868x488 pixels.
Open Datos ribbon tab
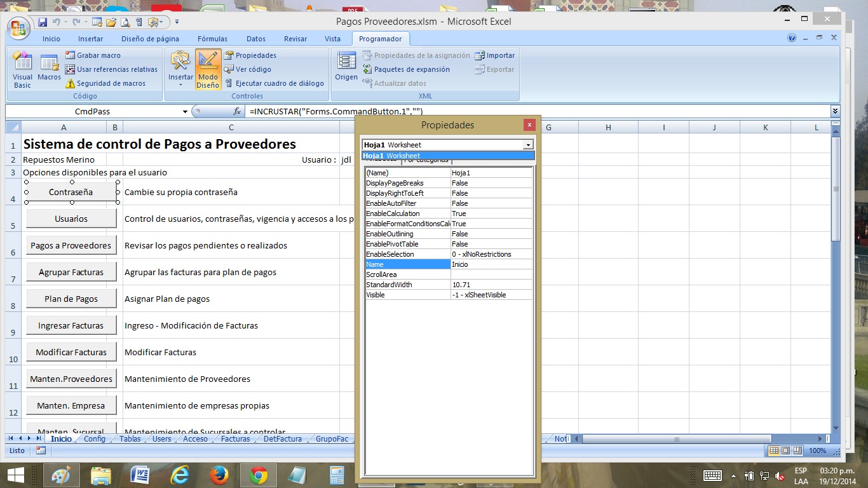pos(256,39)
